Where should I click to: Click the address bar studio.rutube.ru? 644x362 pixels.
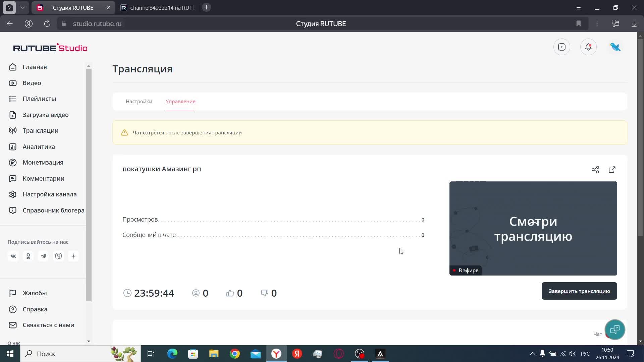[x=97, y=24]
